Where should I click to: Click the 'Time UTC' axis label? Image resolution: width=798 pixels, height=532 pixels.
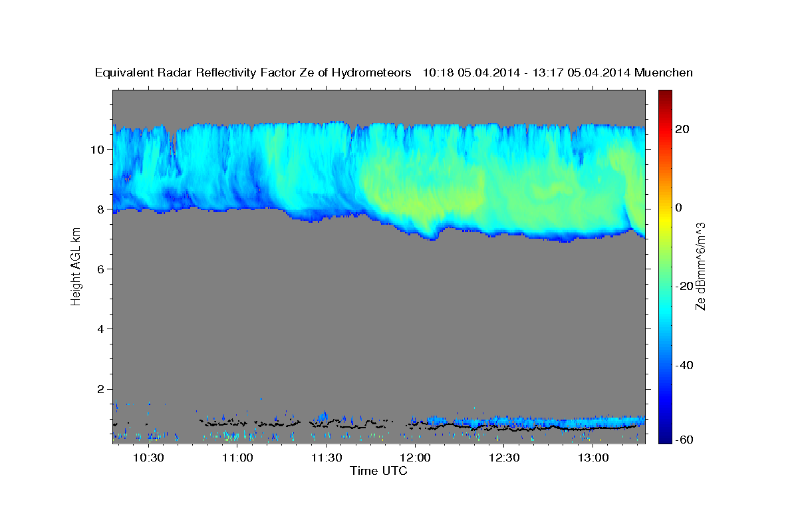(x=378, y=471)
